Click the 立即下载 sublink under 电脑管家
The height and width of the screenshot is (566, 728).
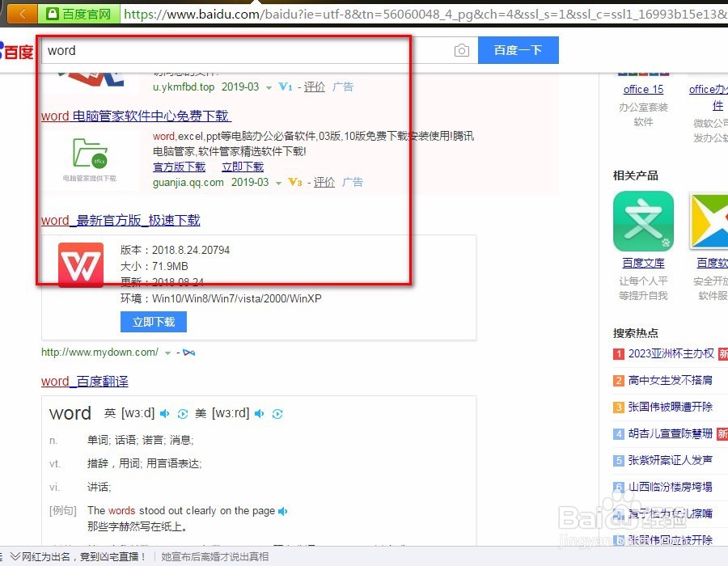[243, 167]
